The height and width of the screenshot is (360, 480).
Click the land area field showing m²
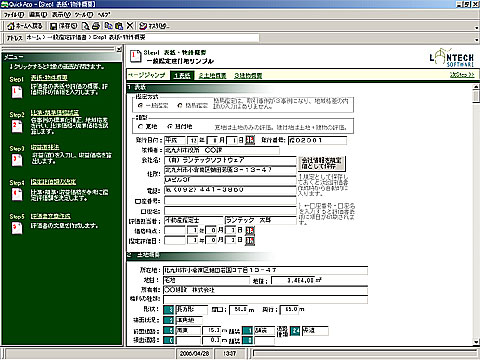(x=293, y=280)
